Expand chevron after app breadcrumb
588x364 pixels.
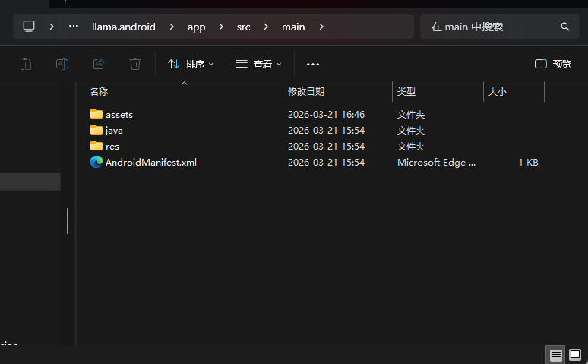(221, 27)
